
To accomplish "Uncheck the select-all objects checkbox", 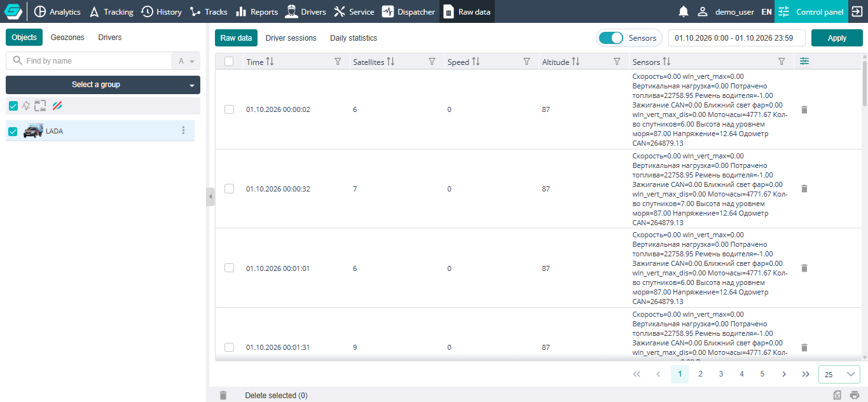I will tap(13, 106).
